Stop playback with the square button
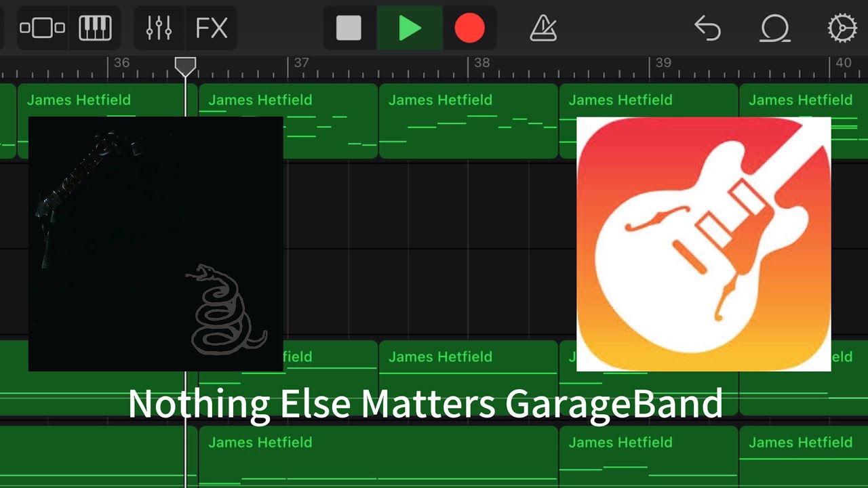Image resolution: width=868 pixels, height=488 pixels. (349, 28)
